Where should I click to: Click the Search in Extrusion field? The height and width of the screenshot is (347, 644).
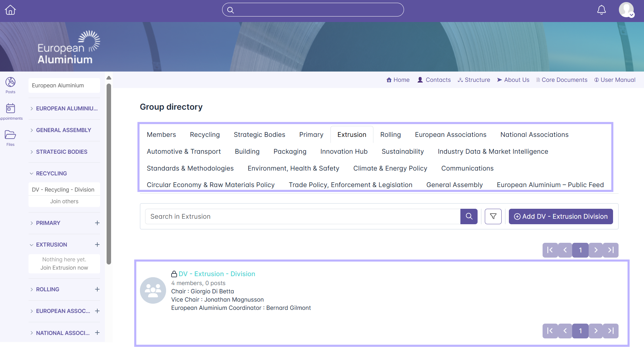pos(303,216)
